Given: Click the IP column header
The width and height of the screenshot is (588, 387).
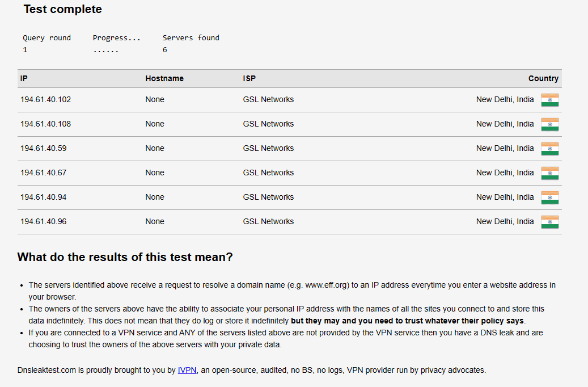Looking at the screenshot, I should coord(24,78).
